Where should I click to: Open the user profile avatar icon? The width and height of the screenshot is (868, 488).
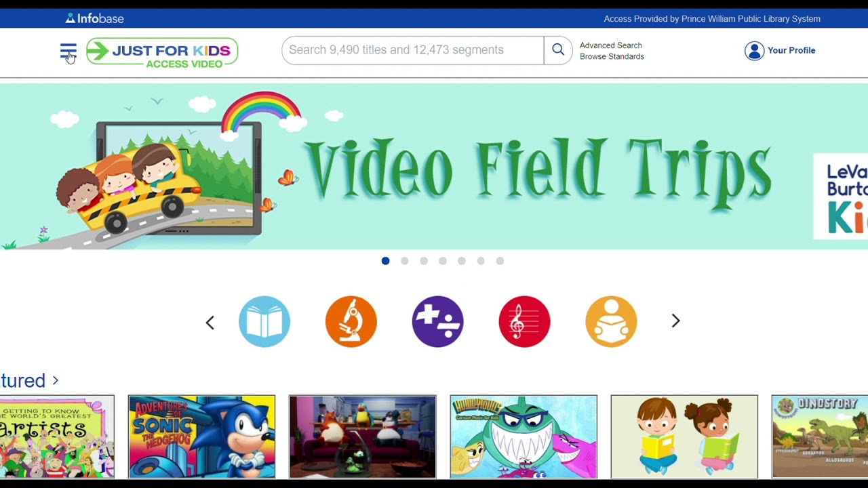pos(754,51)
